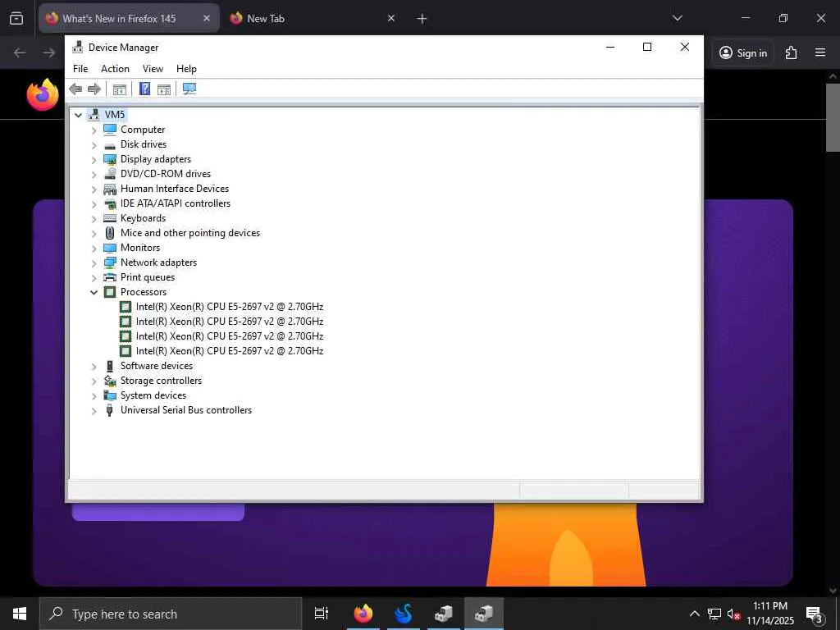This screenshot has height=630, width=840.
Task: Select the last Intel Xeon processor entry
Action: click(230, 351)
